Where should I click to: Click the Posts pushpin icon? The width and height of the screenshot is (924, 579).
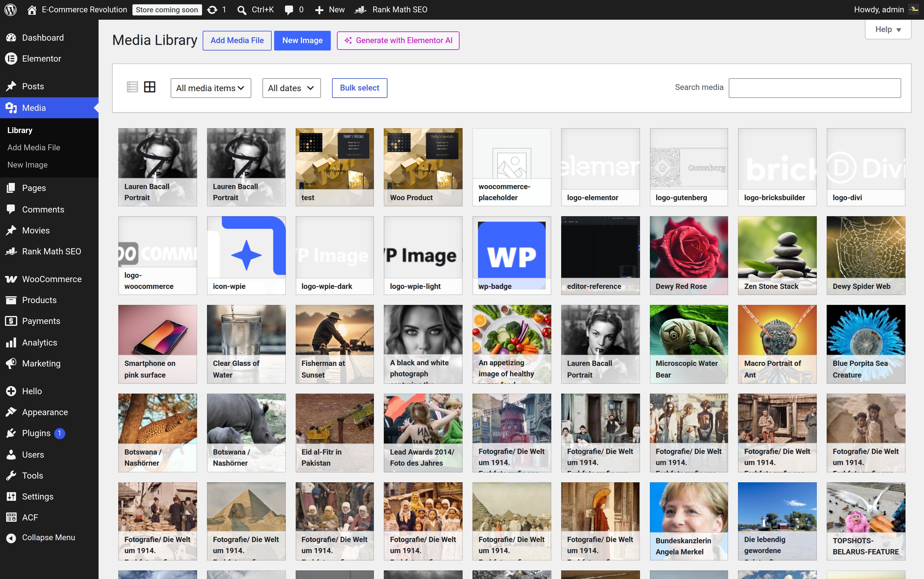point(11,86)
